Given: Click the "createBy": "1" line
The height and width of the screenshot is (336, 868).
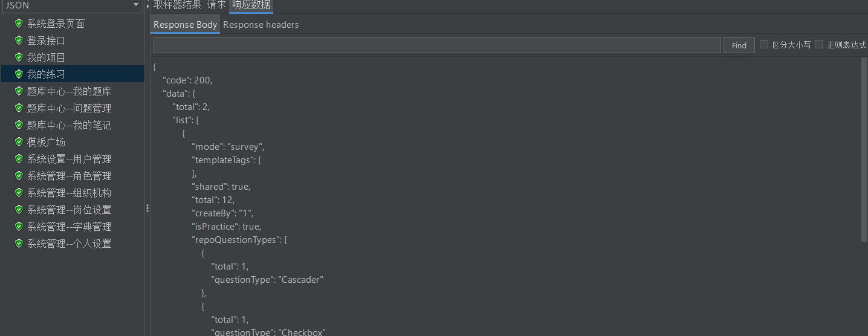Looking at the screenshot, I should point(222,213).
